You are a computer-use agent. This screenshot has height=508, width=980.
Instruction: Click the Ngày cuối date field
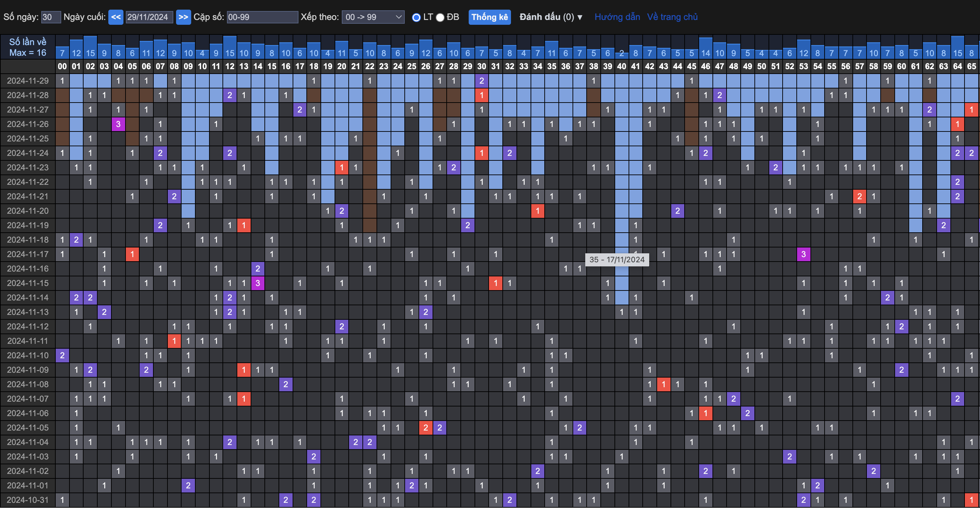149,17
